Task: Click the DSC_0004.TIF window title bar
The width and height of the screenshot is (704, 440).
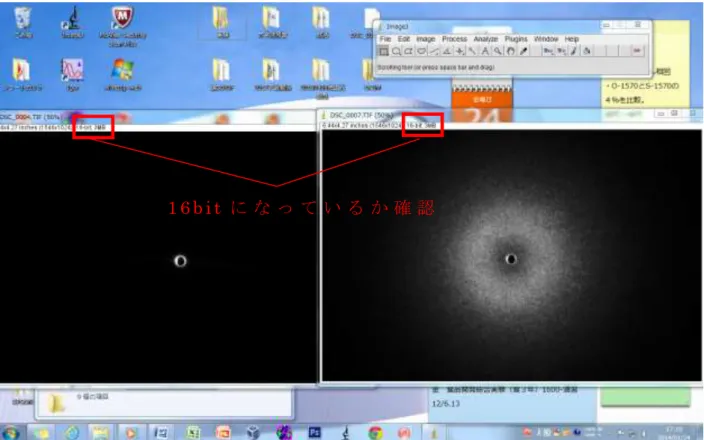Action: [157, 117]
